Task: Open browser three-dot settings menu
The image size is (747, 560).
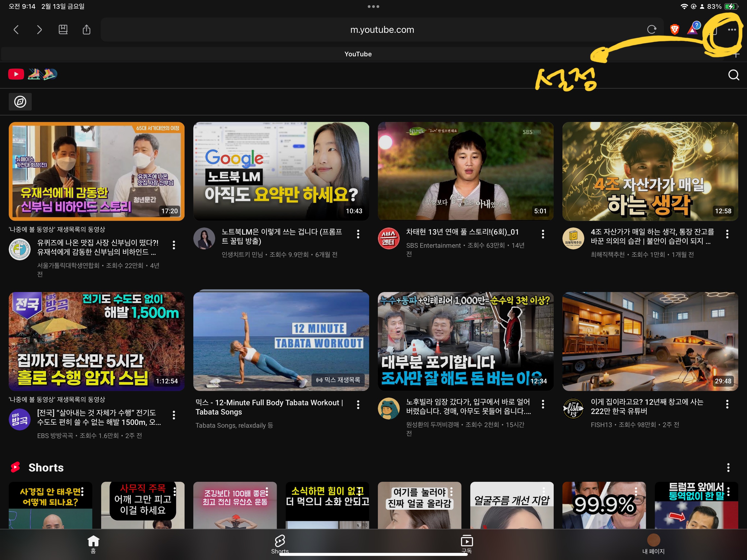Action: [x=732, y=30]
